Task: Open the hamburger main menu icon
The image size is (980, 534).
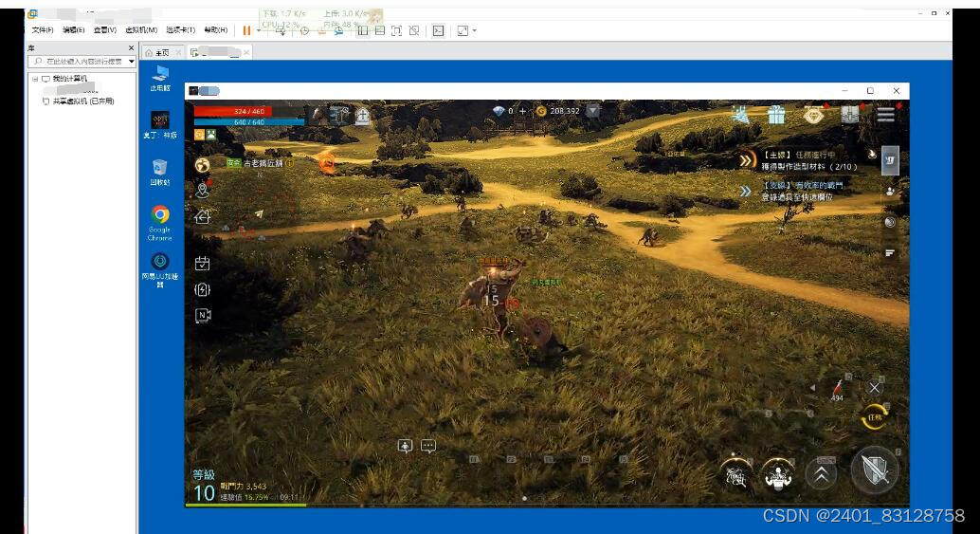Action: click(x=885, y=115)
